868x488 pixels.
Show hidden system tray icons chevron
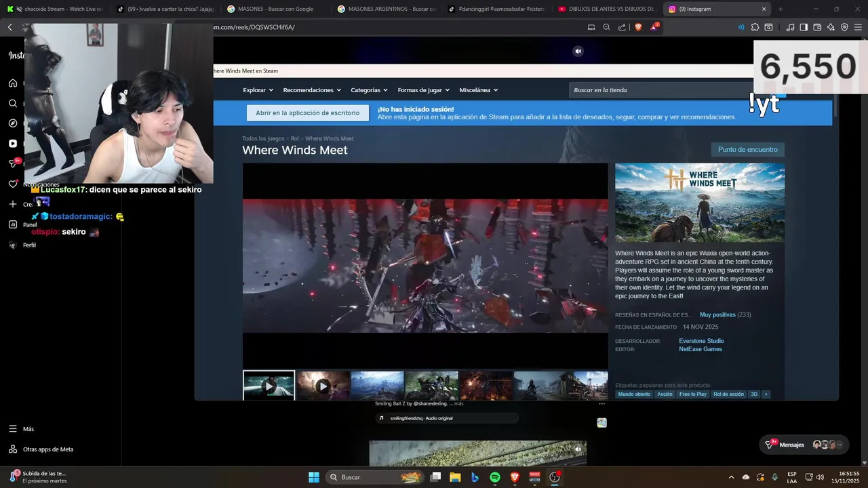731,477
